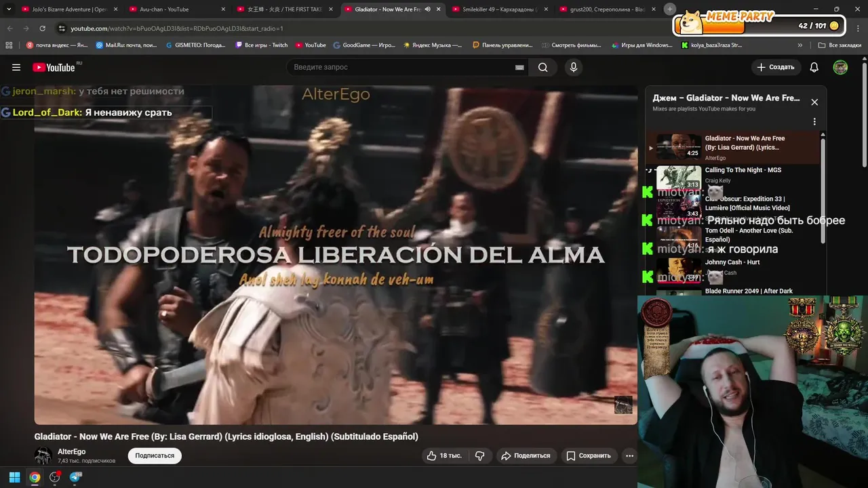Switch to Smilekiller 49 tab

[x=500, y=9]
